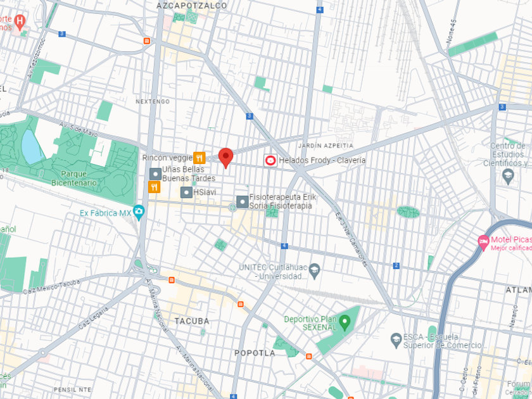Click the Calz Legaria road label

pyautogui.click(x=94, y=318)
